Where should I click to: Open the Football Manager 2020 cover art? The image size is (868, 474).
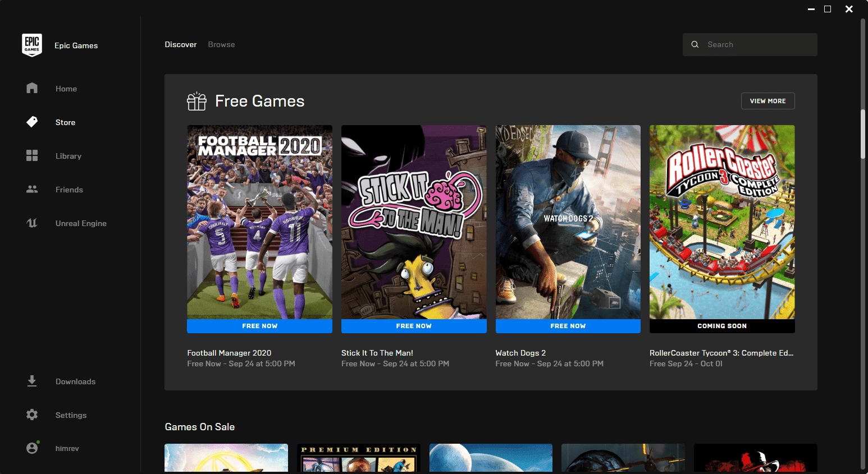pos(259,222)
